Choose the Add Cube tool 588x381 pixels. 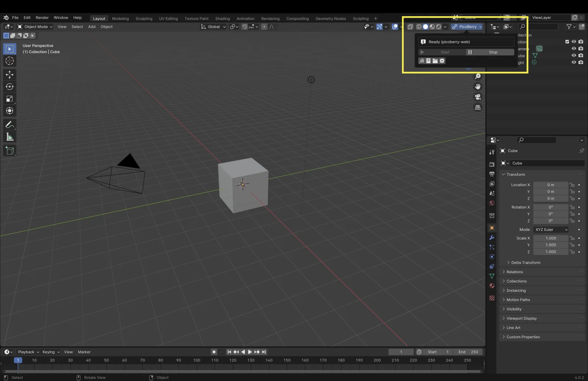pos(10,150)
